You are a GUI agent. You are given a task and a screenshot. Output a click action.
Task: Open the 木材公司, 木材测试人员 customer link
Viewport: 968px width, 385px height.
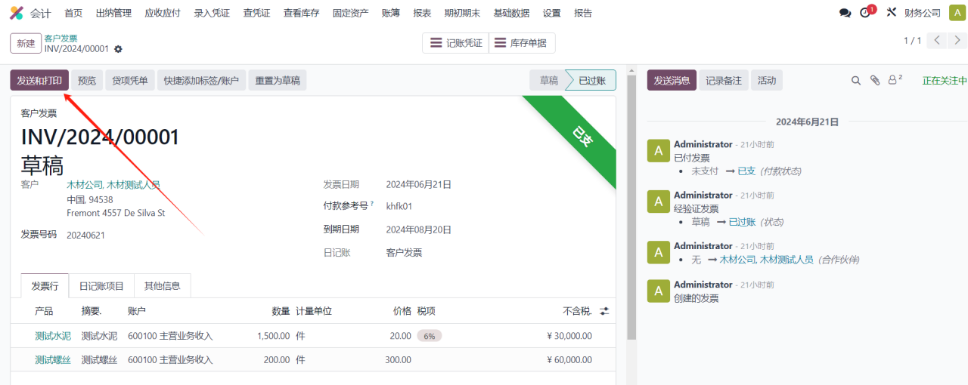click(113, 184)
